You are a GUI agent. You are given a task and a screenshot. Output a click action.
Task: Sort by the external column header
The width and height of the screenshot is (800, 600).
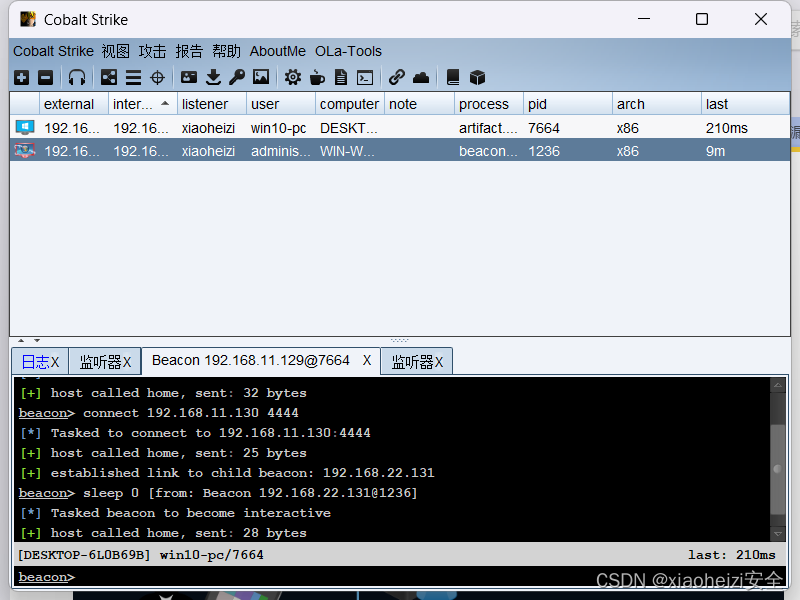coord(74,104)
